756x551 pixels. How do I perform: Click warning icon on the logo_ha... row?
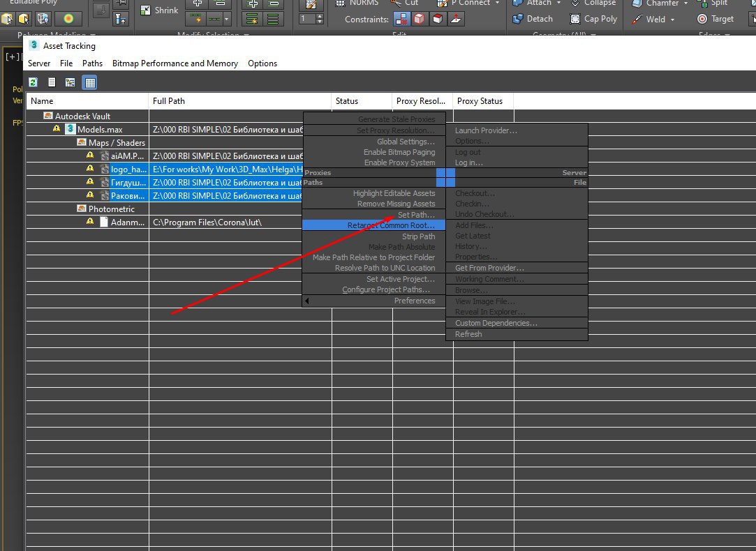point(89,169)
